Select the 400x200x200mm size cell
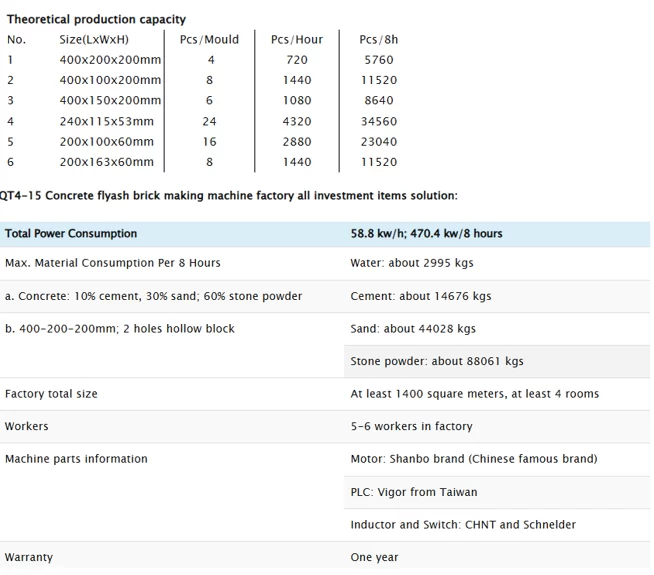Image resolution: width=654 pixels, height=575 pixels. tap(110, 60)
